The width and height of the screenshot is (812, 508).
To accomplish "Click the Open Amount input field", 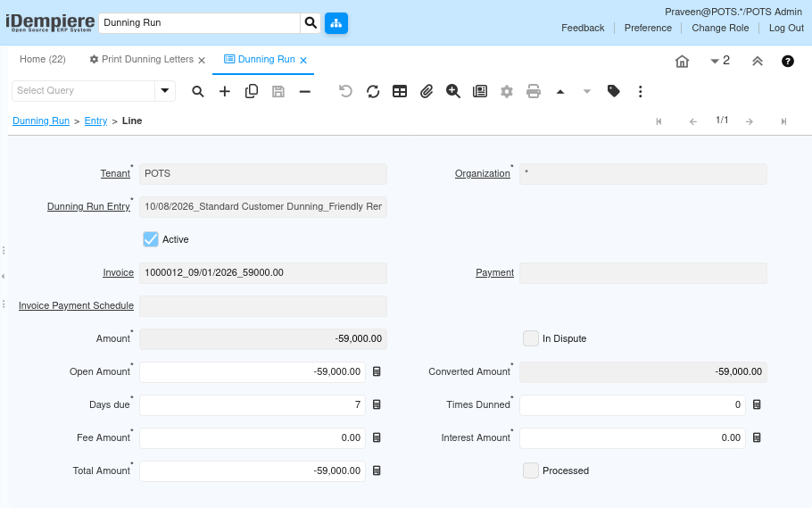I will tap(253, 371).
